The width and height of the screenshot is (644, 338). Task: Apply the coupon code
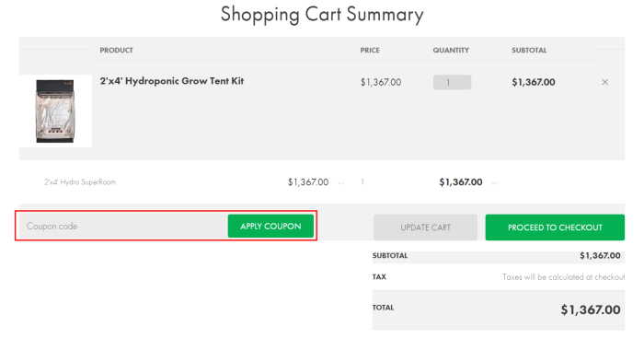point(270,227)
